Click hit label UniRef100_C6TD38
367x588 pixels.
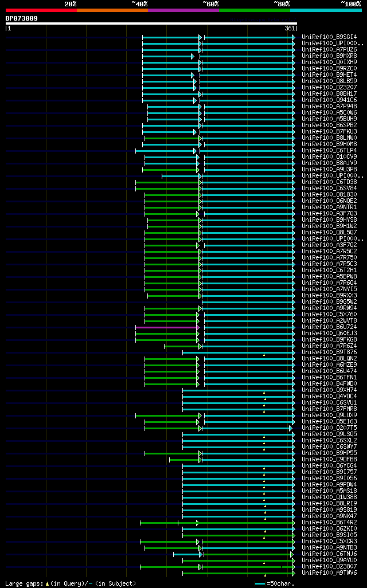tap(330, 182)
